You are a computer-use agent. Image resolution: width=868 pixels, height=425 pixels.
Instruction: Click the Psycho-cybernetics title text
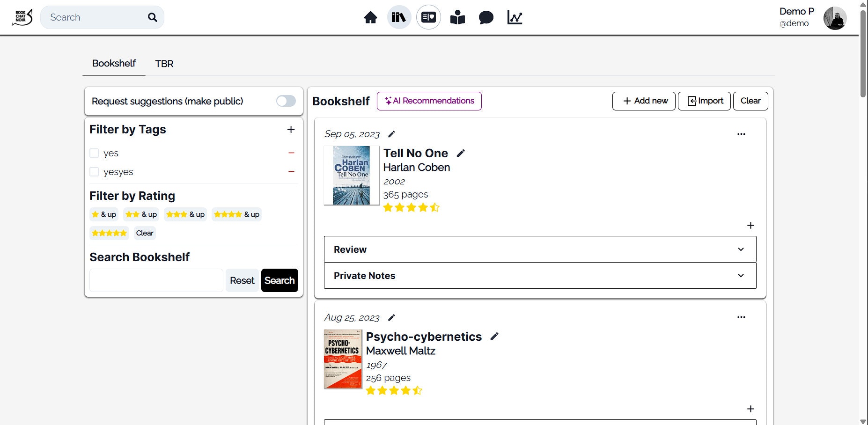(424, 337)
